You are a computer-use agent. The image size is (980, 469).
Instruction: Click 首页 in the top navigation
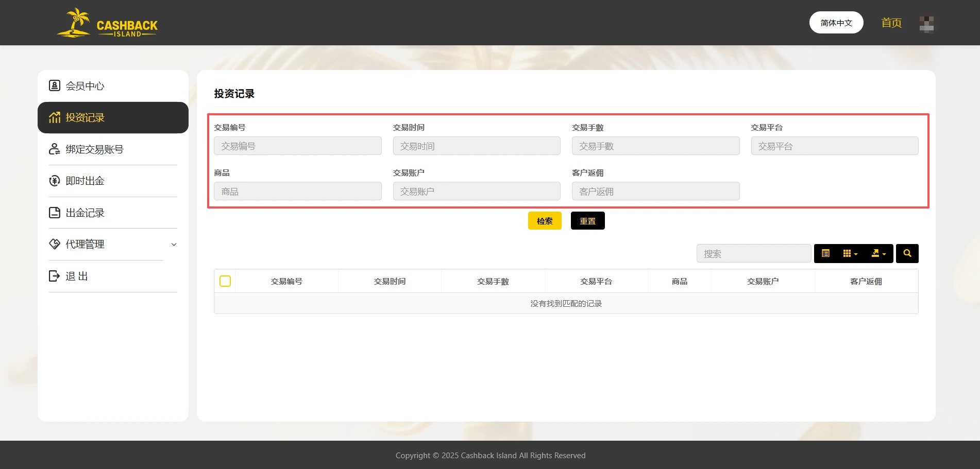pyautogui.click(x=891, y=23)
